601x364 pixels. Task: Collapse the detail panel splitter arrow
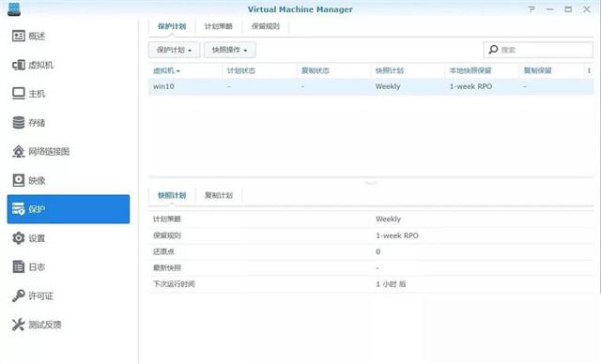pos(371,183)
